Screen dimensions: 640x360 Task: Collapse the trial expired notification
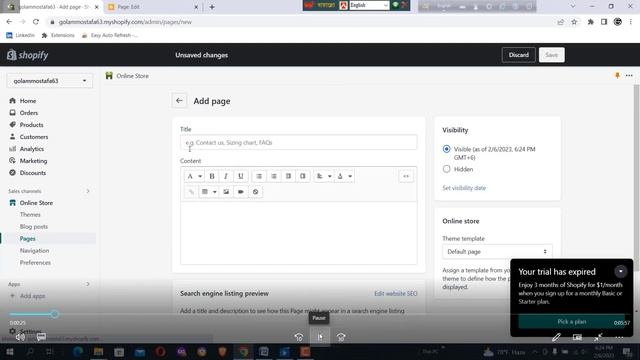pos(620,271)
